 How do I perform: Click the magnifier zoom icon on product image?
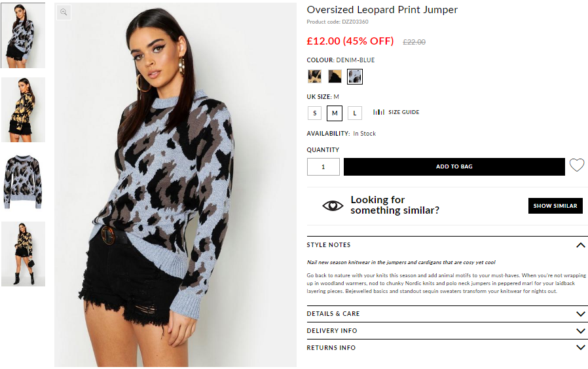point(64,12)
